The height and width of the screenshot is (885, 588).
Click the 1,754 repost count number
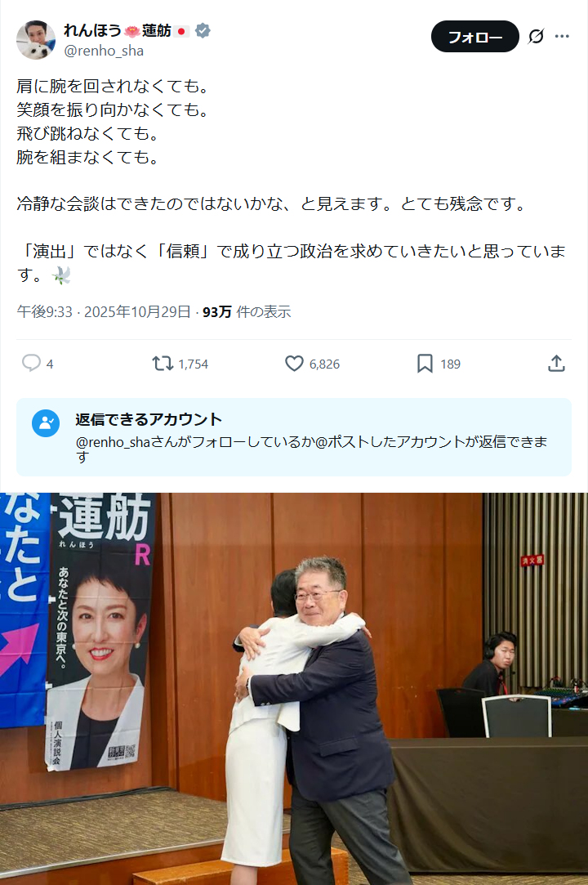click(193, 364)
